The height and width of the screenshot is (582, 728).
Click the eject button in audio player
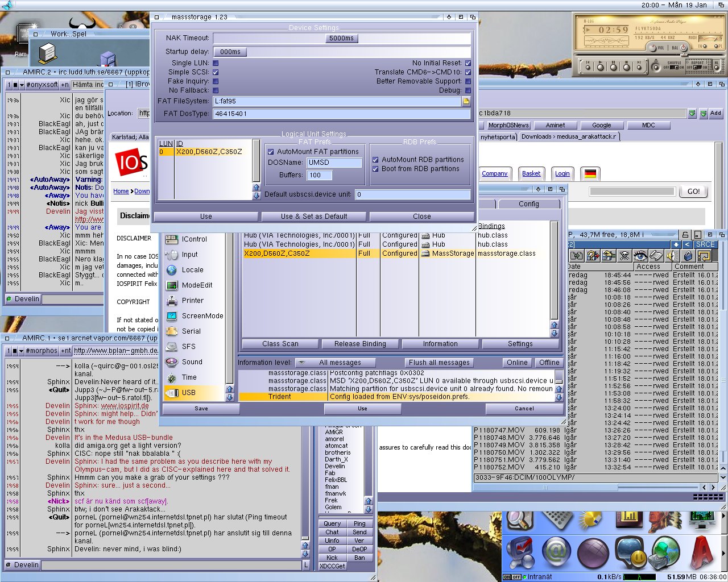(x=656, y=68)
